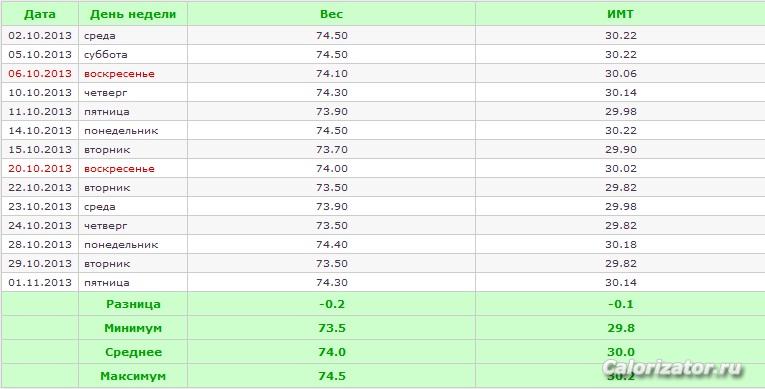Click the Максимум summary label

click(133, 376)
